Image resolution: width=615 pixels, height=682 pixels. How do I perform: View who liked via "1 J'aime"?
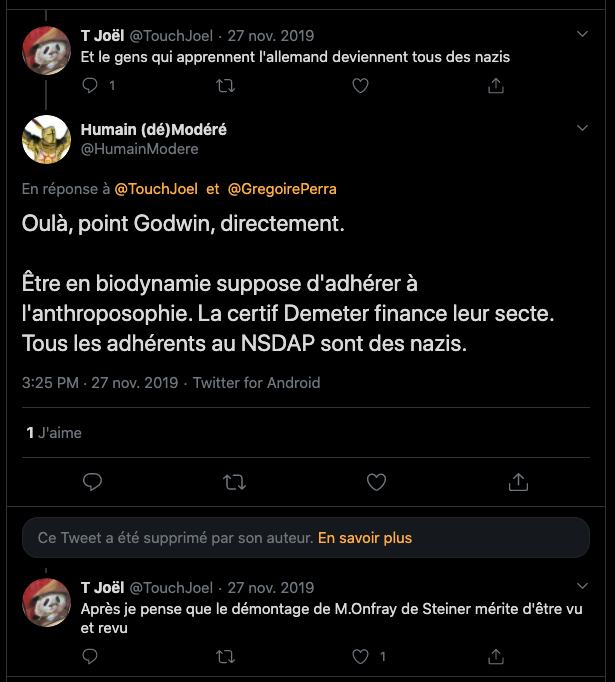[x=54, y=433]
